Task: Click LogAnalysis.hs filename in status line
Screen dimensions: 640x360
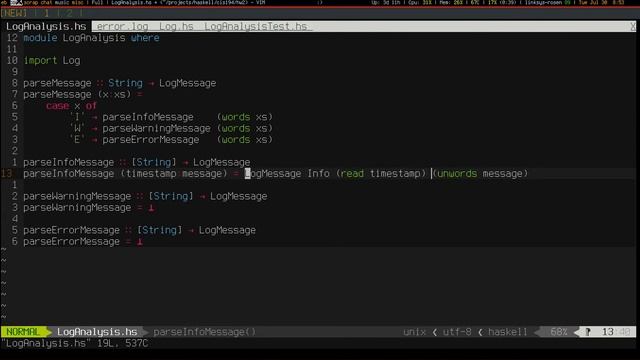Action: click(97, 332)
